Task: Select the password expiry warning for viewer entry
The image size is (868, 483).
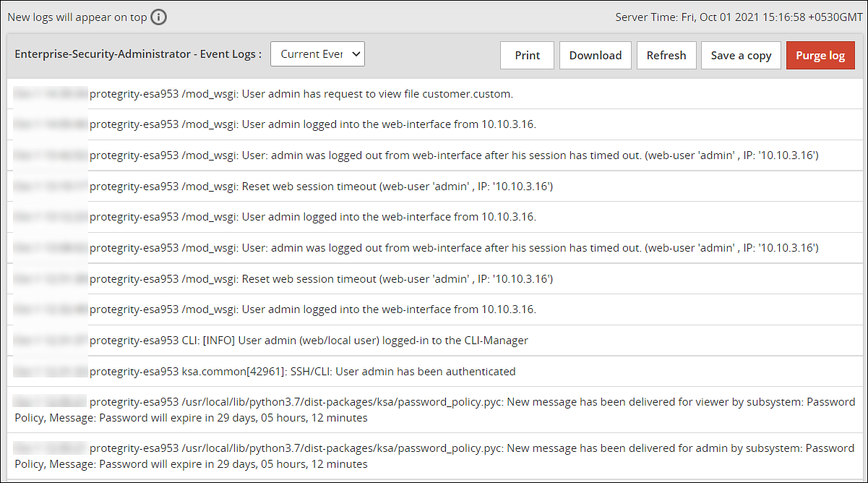Action: [x=434, y=409]
